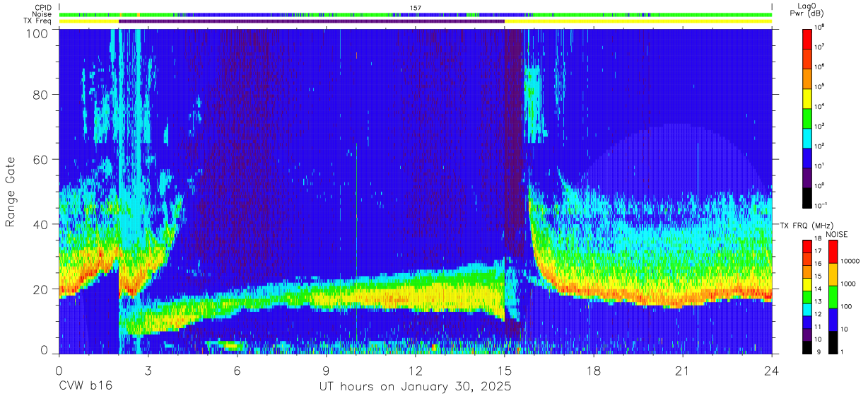Pick the red top segment of the NOISE colorbar
The height and width of the screenshot is (401, 868).
point(833,252)
